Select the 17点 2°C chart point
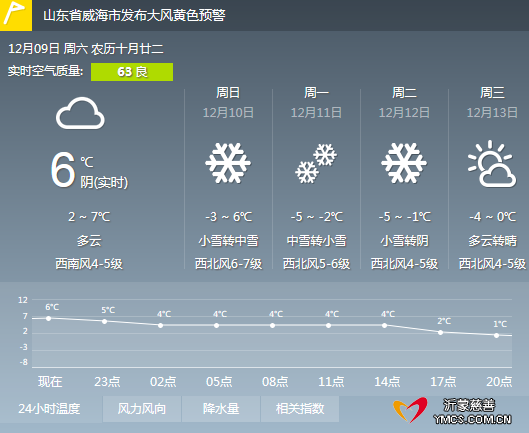Viewport: 529px width, 433px height. [x=441, y=332]
